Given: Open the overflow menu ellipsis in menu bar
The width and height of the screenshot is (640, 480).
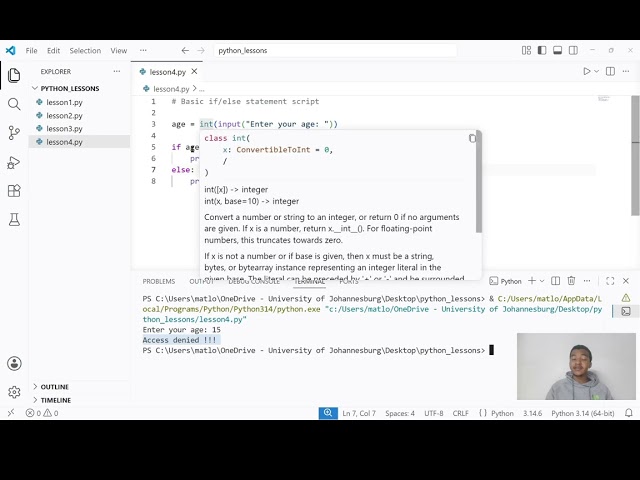Looking at the screenshot, I should click(143, 51).
